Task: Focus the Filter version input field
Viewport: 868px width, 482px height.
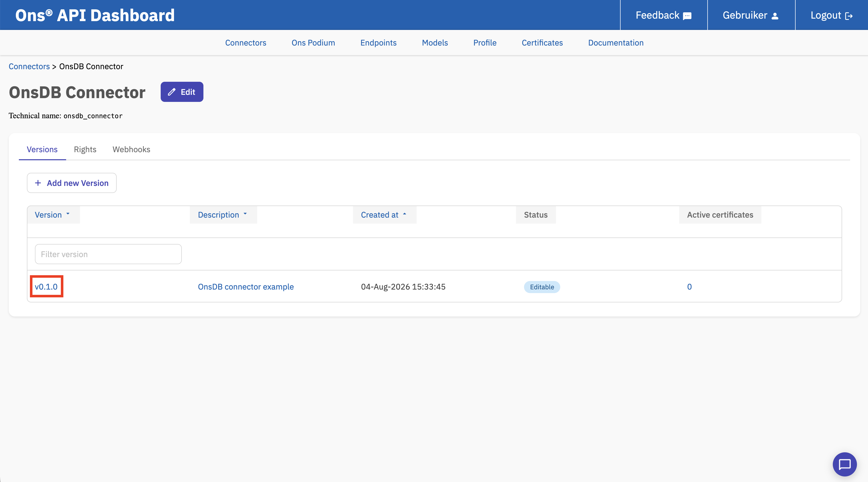Action: point(108,254)
